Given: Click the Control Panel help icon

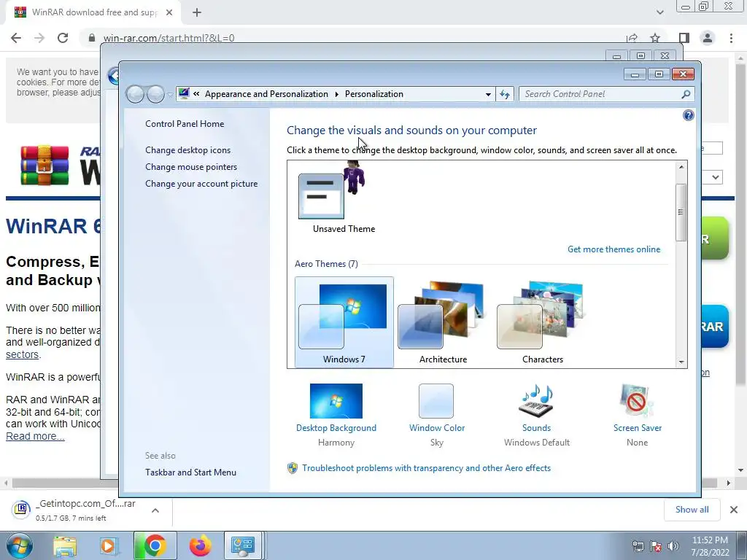Looking at the screenshot, I should [688, 115].
